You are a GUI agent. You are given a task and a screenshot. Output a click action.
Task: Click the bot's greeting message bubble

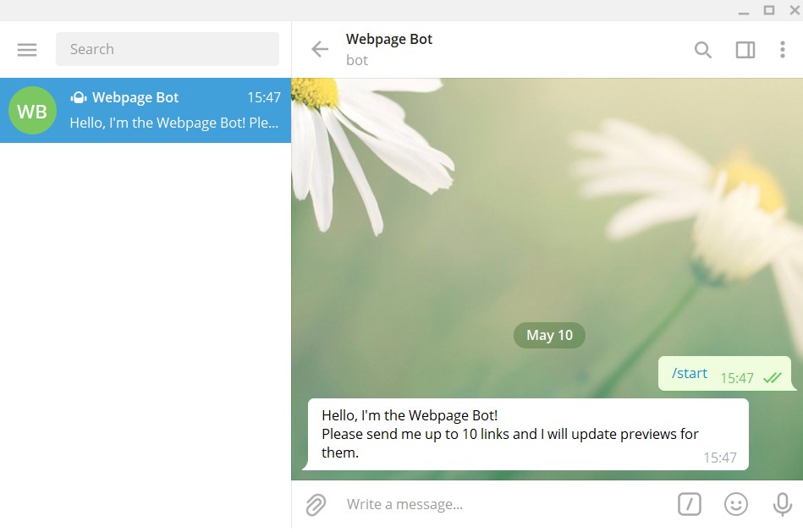click(x=527, y=434)
